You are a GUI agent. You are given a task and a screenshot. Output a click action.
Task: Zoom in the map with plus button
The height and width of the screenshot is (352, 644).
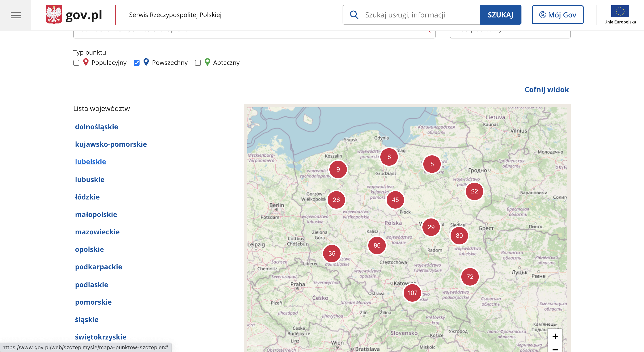pyautogui.click(x=555, y=336)
